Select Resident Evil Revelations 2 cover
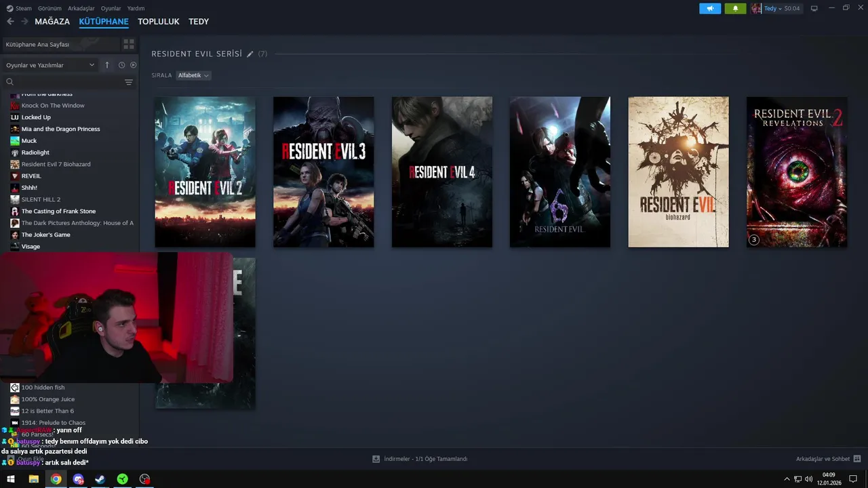Screen dimensions: 868x488 click(797, 171)
